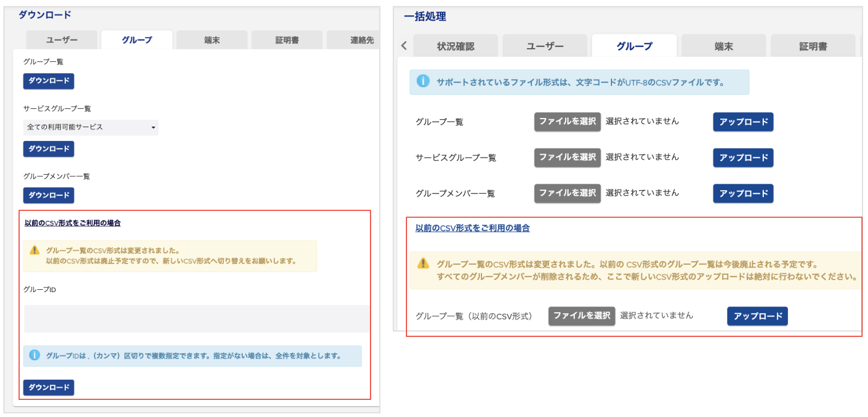Click info icon beside グループID hint
The height and width of the screenshot is (417, 868).
point(34,355)
